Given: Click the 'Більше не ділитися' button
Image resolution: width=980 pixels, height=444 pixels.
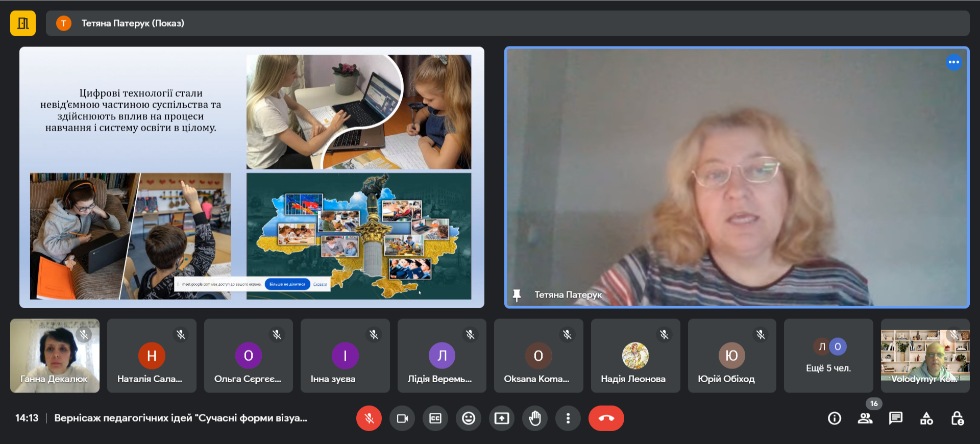Looking at the screenshot, I should click(x=287, y=284).
